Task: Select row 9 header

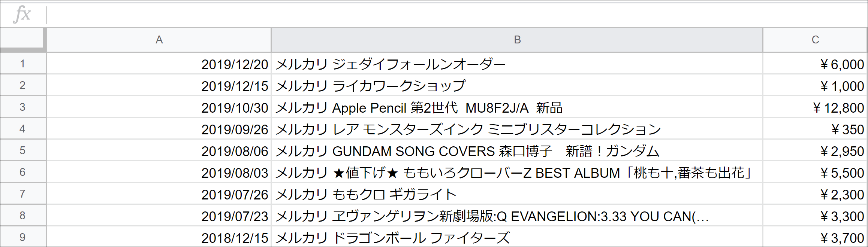Action: (23, 237)
